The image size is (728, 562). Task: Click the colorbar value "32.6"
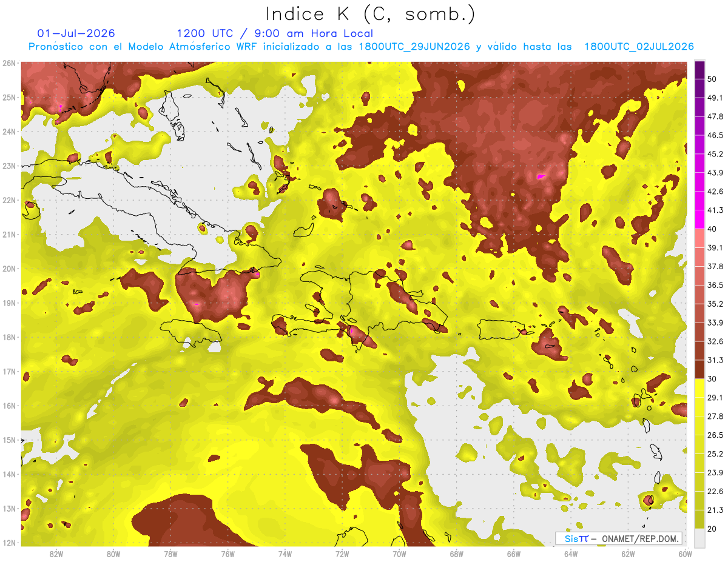[x=715, y=341]
